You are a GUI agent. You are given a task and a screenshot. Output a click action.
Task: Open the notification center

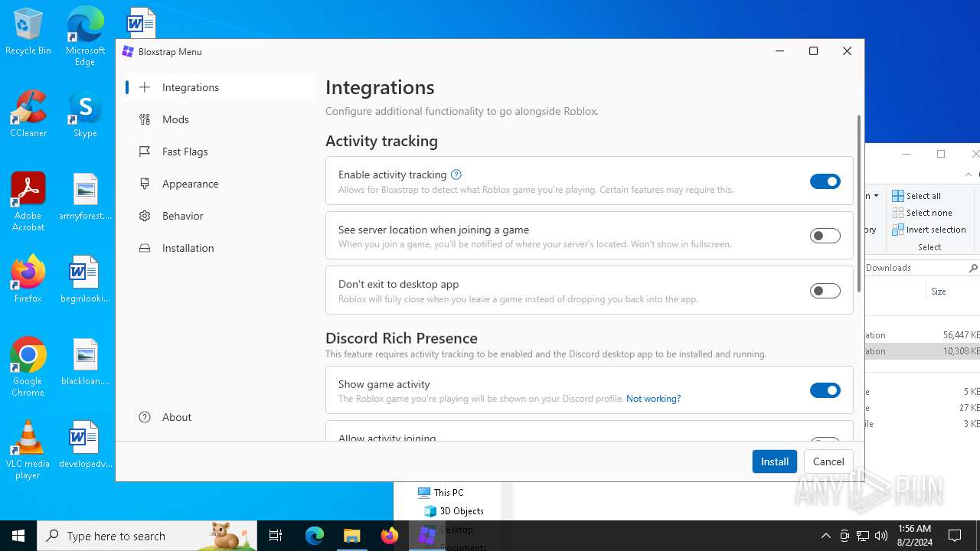pos(955,536)
